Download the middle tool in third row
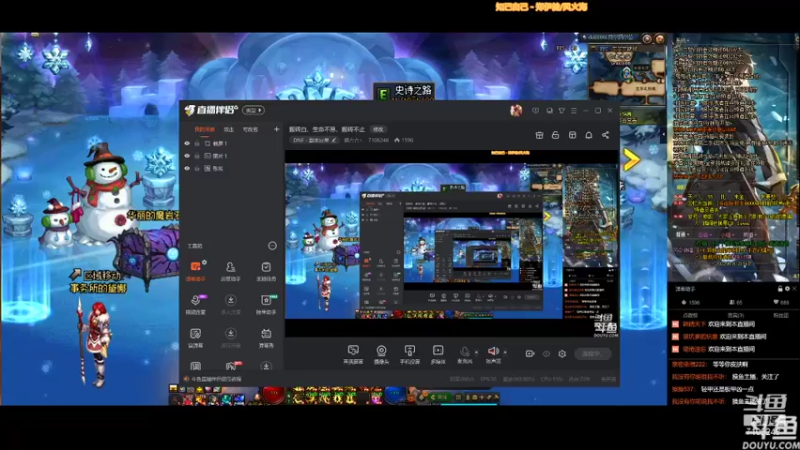The image size is (800, 450). (x=231, y=338)
